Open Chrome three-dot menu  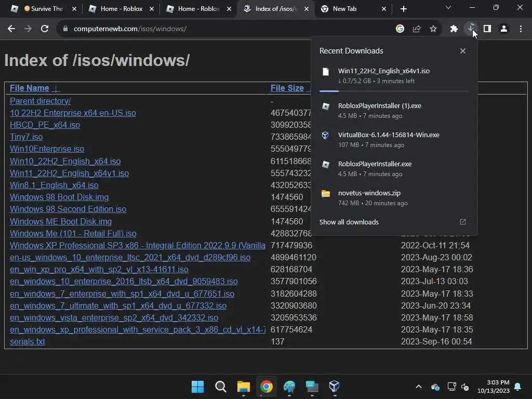[521, 29]
